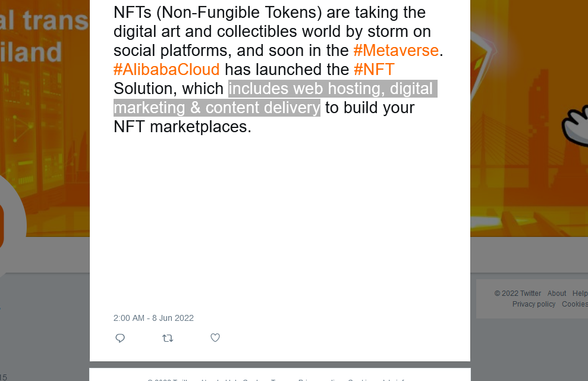The height and width of the screenshot is (381, 588).
Task: Click the © 2022 Twitter copyright link
Action: pyautogui.click(x=517, y=293)
